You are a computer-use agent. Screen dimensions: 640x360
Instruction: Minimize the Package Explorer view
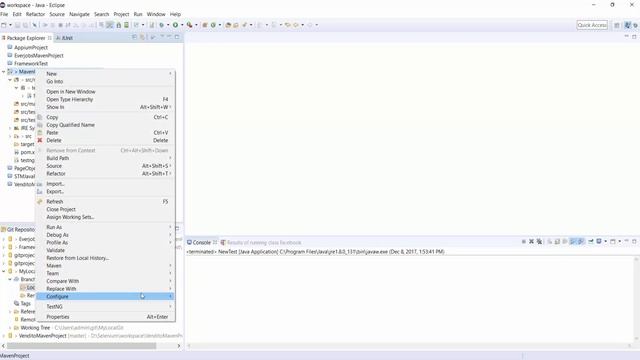(169, 37)
